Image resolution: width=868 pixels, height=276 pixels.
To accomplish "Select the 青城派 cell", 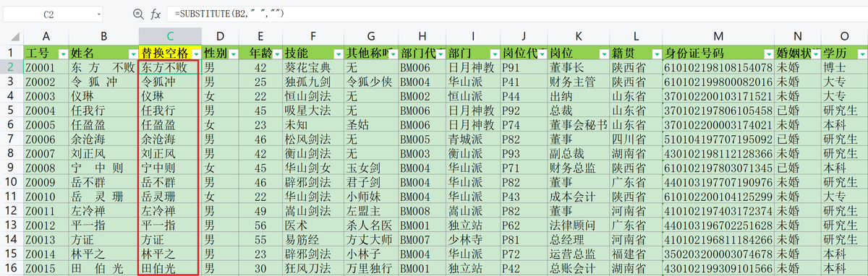I will 473,139.
